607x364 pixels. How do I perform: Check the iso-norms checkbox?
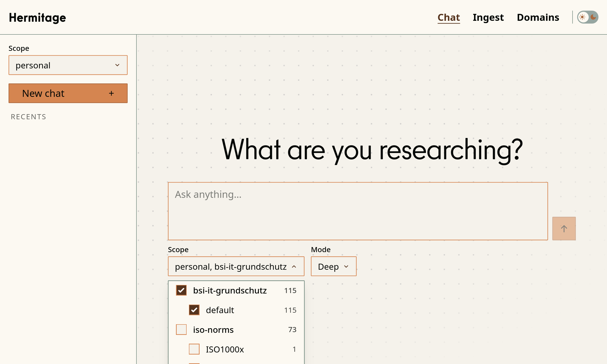click(x=181, y=329)
